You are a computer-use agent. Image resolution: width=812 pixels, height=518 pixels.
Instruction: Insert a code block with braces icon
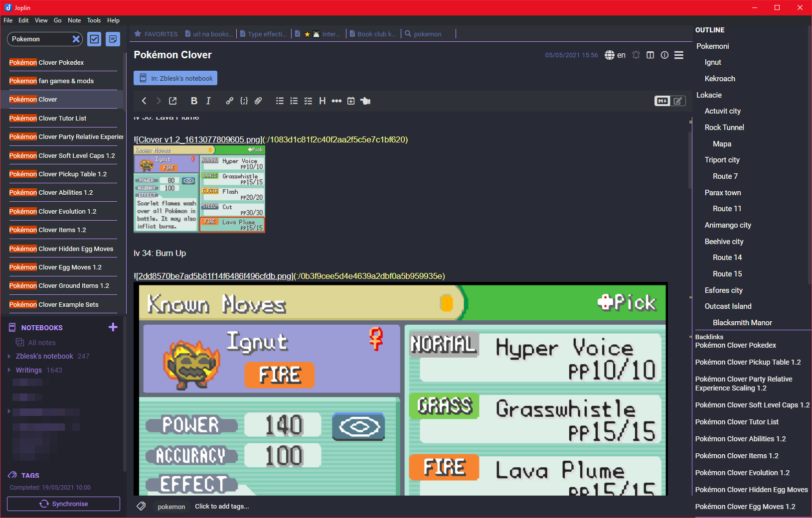coord(244,101)
